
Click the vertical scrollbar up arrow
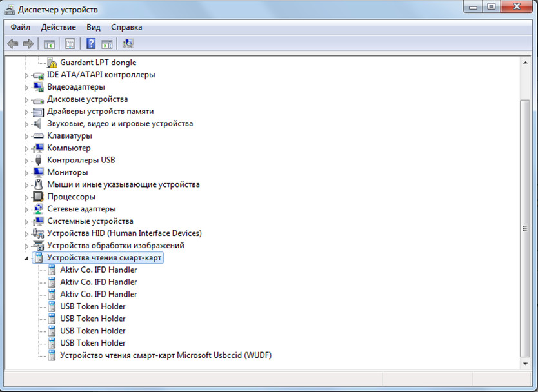coord(525,61)
